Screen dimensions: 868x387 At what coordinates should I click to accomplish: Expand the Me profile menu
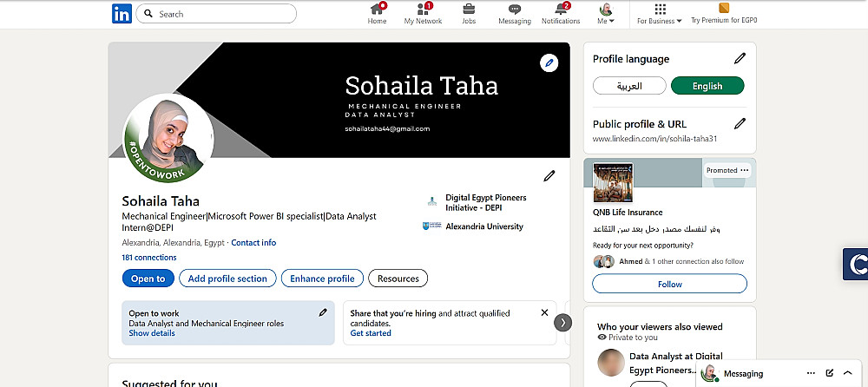click(606, 14)
